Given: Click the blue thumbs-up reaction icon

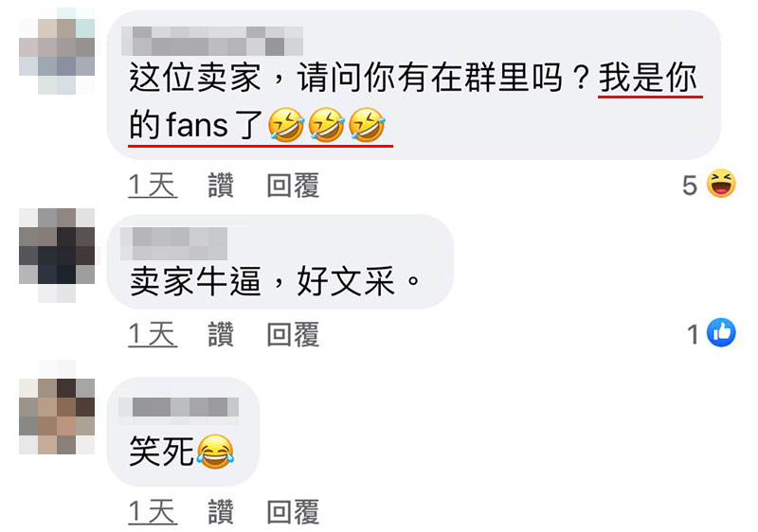Looking at the screenshot, I should 721,332.
